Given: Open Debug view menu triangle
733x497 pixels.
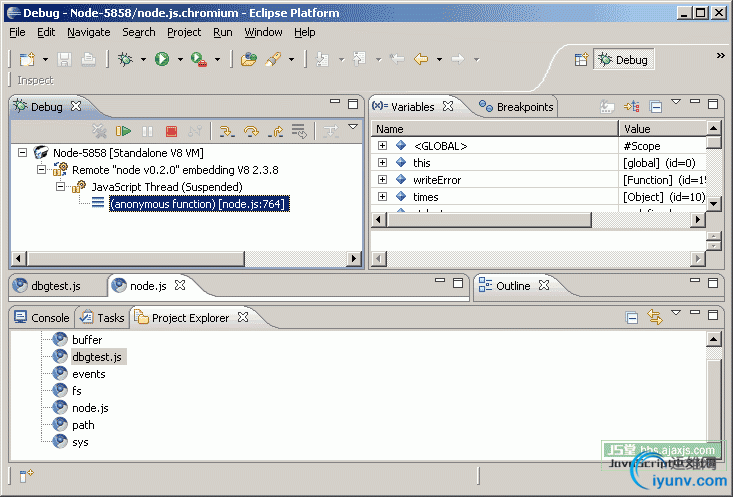Looking at the screenshot, I should 353,127.
